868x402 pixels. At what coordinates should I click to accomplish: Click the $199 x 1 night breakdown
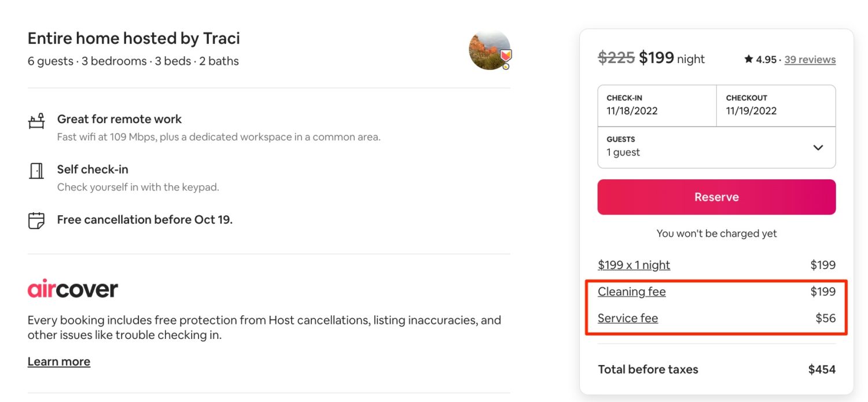pyautogui.click(x=634, y=265)
